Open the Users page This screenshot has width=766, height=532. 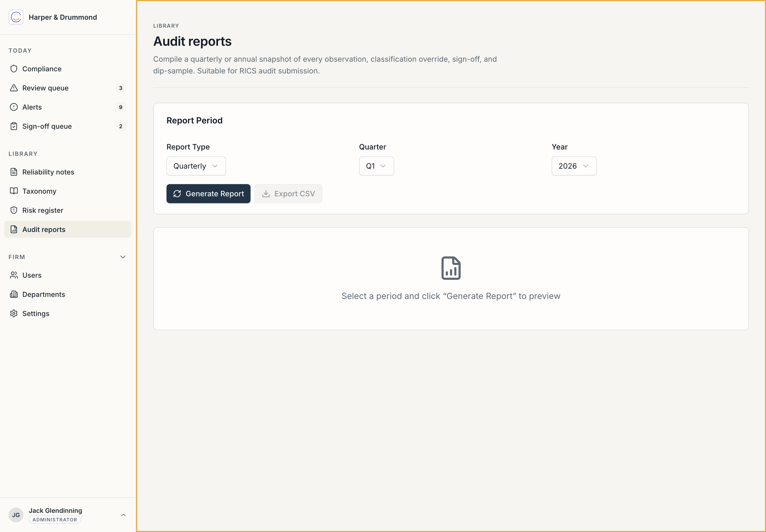pos(68,275)
